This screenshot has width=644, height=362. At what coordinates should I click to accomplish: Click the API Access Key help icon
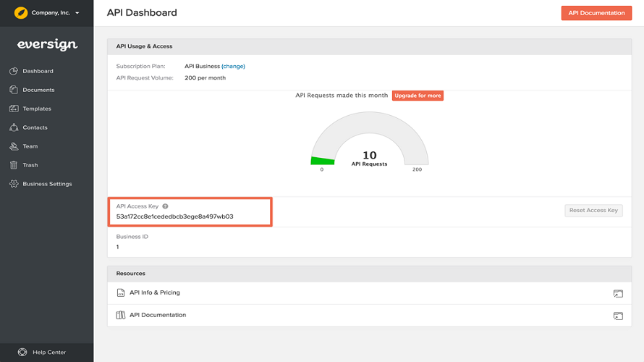tap(165, 206)
